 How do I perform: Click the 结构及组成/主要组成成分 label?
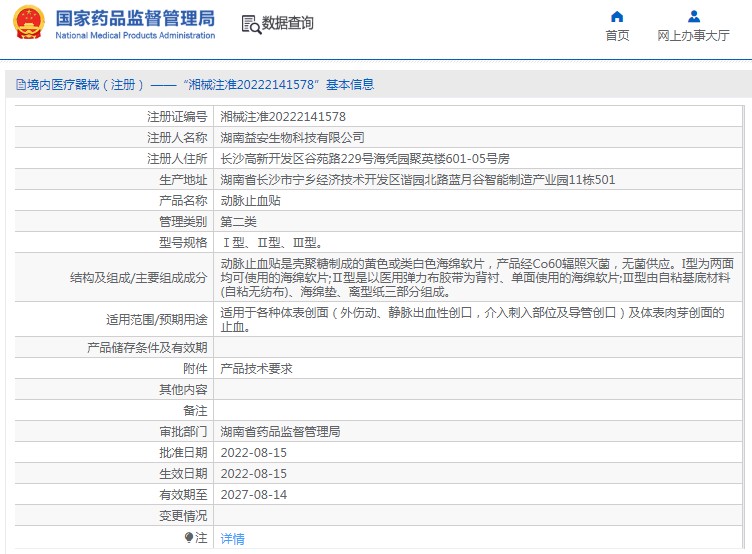tap(139, 278)
